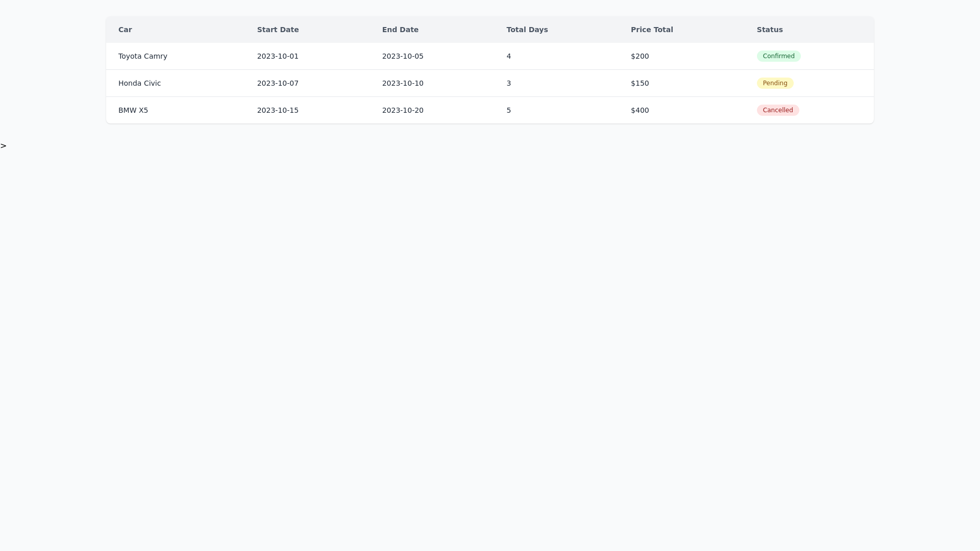980x551 pixels.
Task: Click the Car column header
Action: click(x=125, y=30)
